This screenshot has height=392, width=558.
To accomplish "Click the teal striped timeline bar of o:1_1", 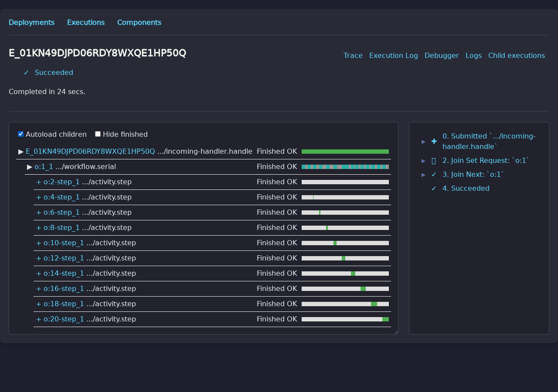I will (x=345, y=167).
